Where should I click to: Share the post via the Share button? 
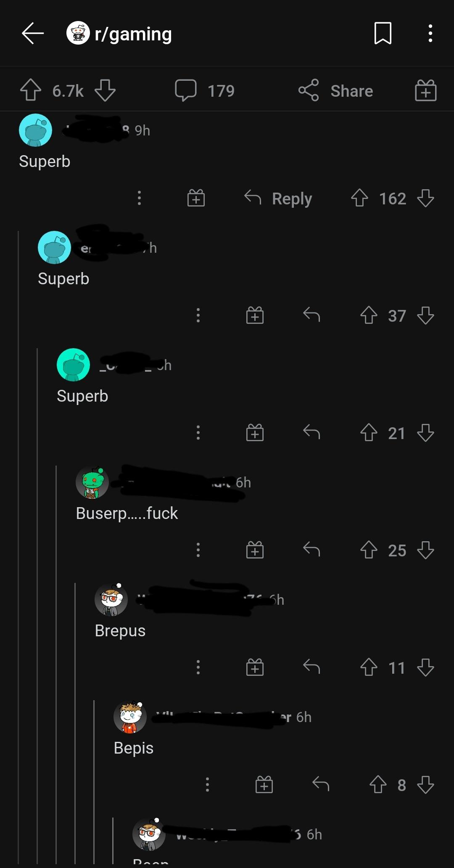pyautogui.click(x=335, y=90)
